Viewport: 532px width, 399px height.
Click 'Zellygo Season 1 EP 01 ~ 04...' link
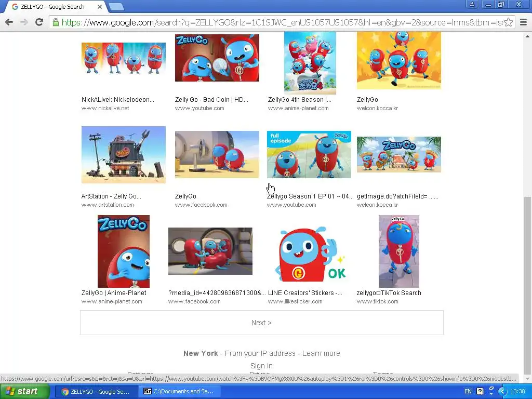click(310, 196)
